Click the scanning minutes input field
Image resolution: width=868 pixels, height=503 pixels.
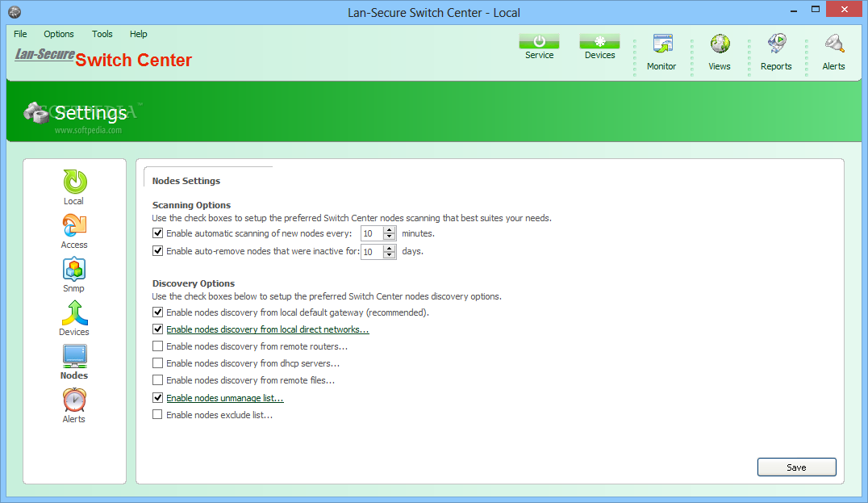[372, 233]
